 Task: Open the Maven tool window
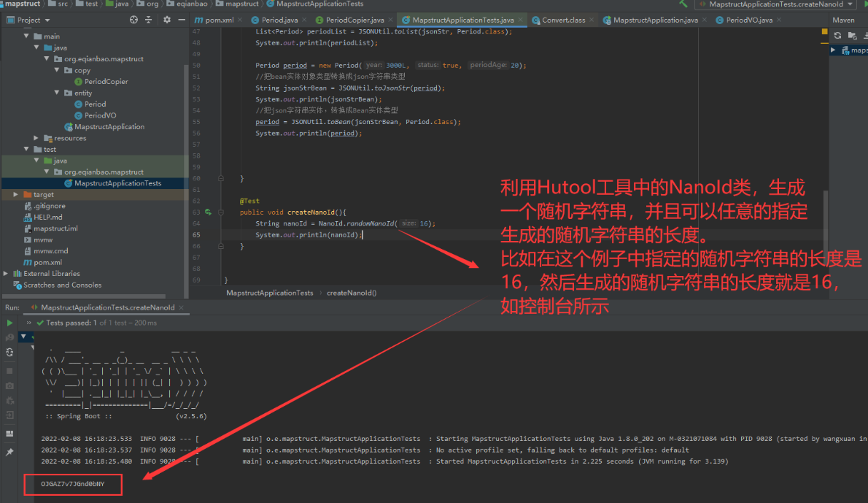pyautogui.click(x=844, y=20)
